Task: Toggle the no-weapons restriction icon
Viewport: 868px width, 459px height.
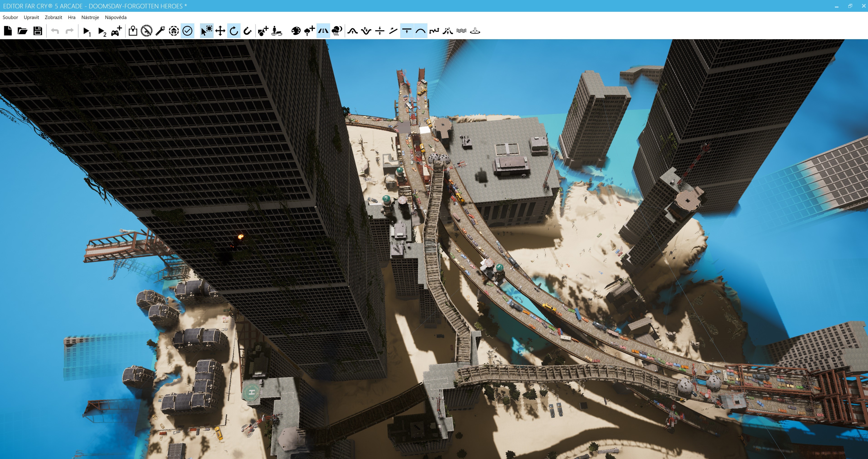Action: (x=146, y=31)
